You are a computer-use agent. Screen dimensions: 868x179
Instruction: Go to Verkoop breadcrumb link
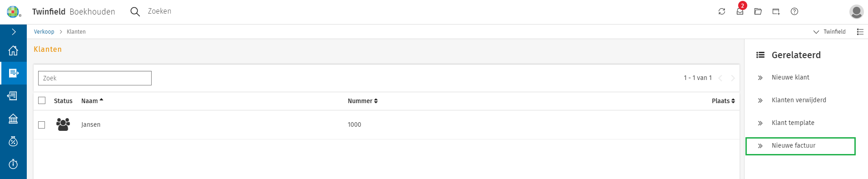coord(44,32)
